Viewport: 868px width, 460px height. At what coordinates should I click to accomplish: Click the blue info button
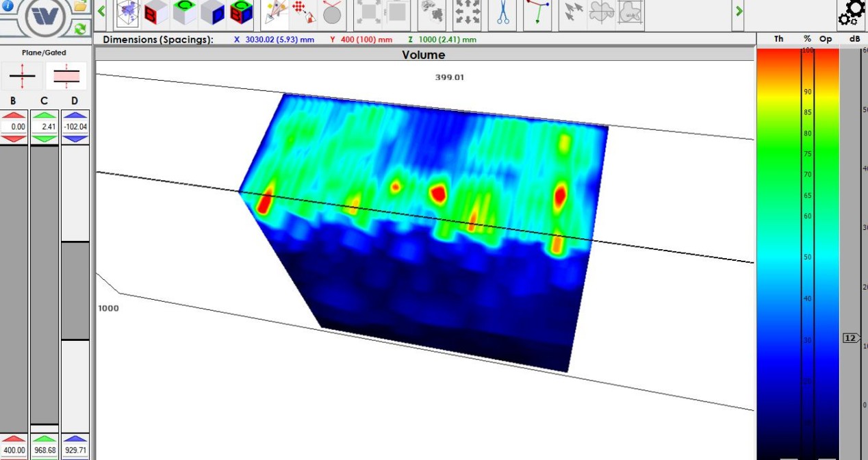click(x=8, y=5)
